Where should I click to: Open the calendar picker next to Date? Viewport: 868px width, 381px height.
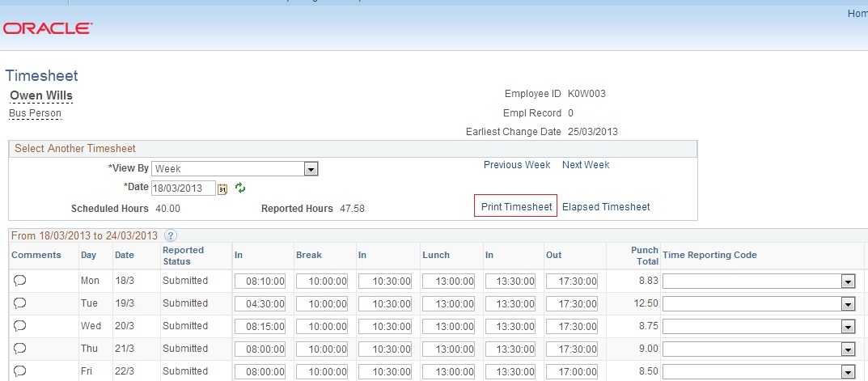click(222, 188)
